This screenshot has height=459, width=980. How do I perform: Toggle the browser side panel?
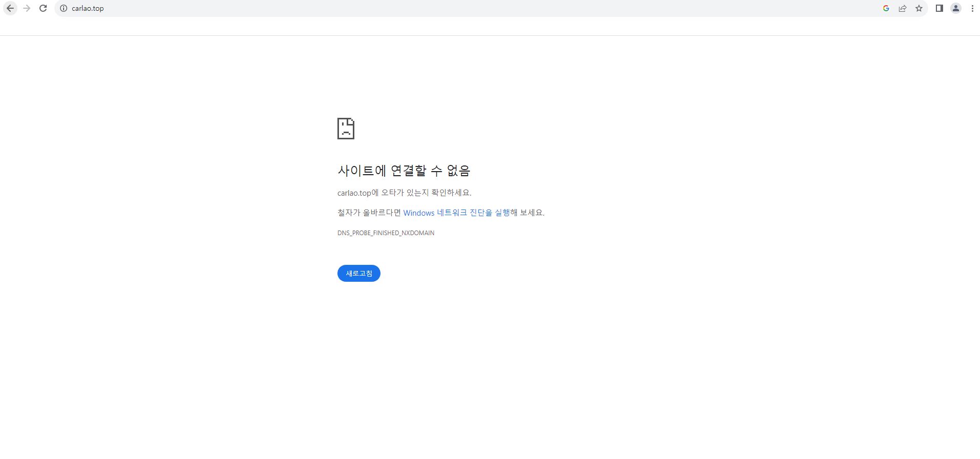[939, 8]
